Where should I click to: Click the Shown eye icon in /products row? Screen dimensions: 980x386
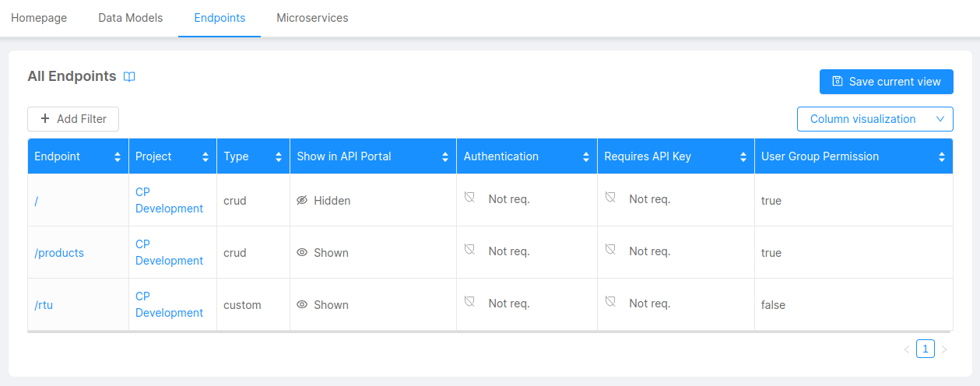302,253
